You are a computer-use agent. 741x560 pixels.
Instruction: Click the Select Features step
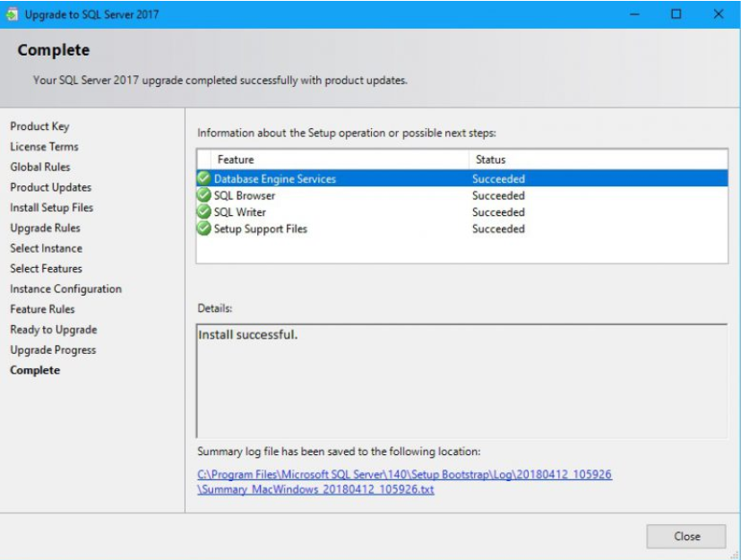tap(46, 269)
